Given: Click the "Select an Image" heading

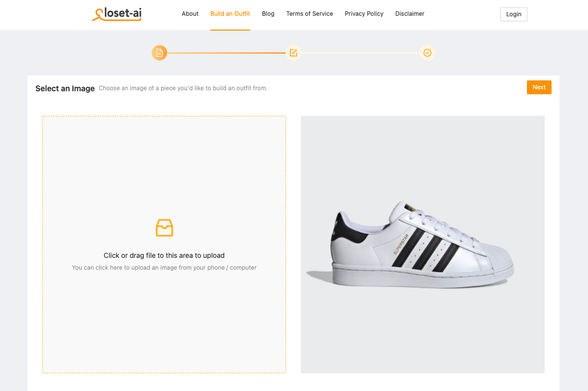Looking at the screenshot, I should pos(65,89).
